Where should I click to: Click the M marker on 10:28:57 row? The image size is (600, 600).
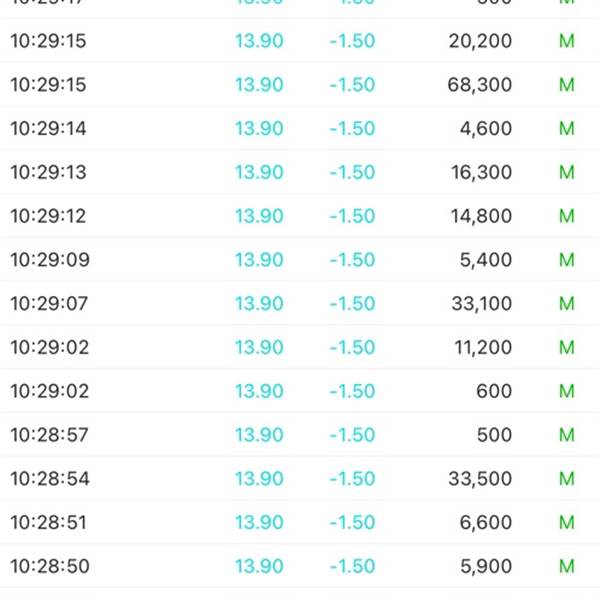pos(567,435)
